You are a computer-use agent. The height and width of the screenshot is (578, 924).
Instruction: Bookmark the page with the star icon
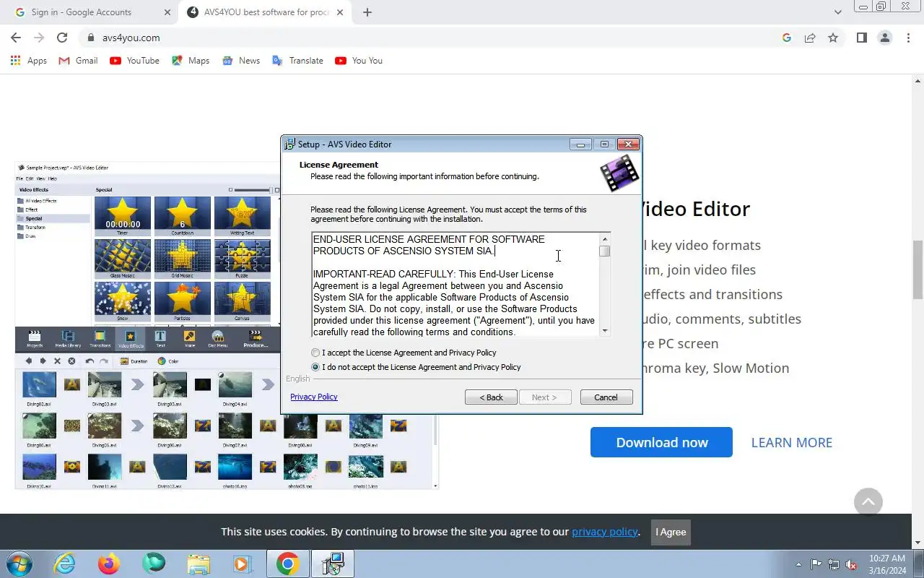coord(833,38)
